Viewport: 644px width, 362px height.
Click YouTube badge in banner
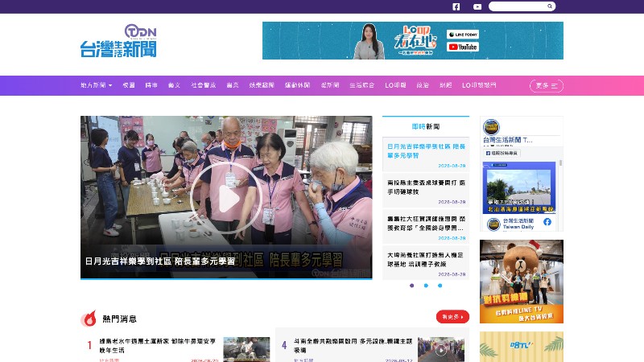463,47
